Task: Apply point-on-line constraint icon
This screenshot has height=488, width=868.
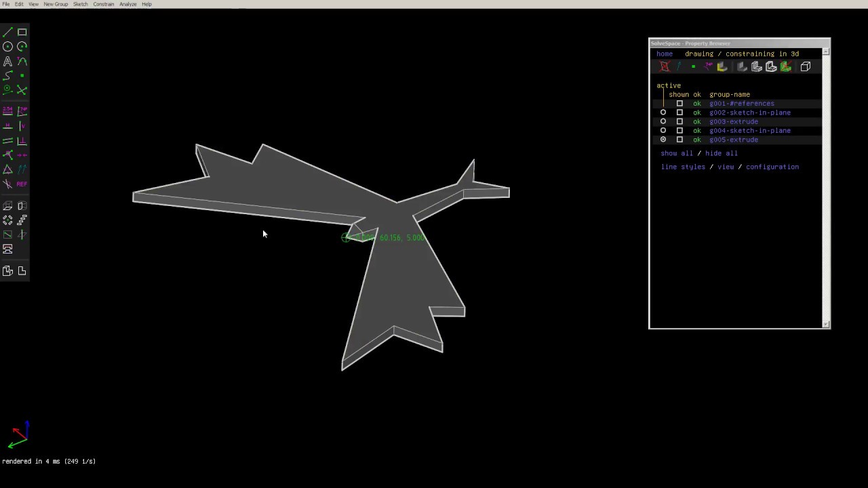Action: pos(7,155)
